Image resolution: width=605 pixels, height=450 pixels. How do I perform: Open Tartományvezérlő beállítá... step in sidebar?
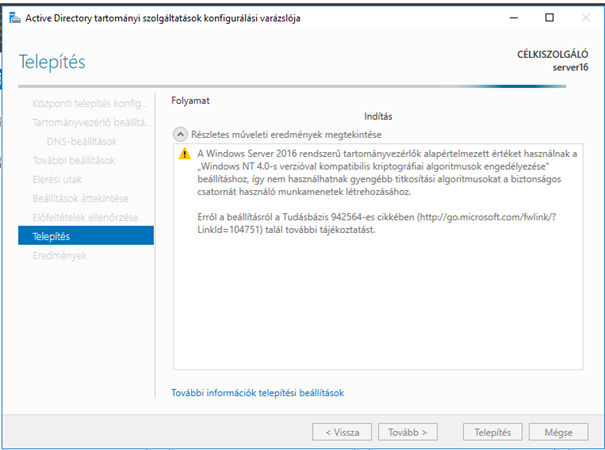[84, 122]
